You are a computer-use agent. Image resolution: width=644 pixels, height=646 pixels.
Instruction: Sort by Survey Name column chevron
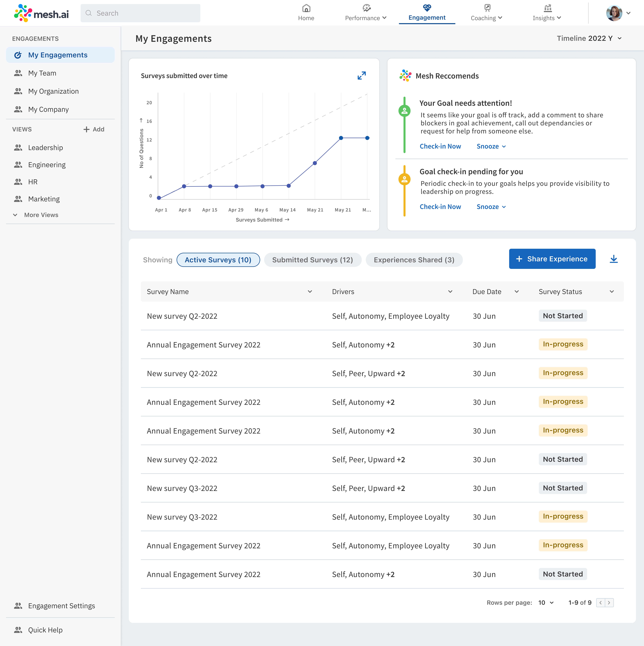(310, 292)
